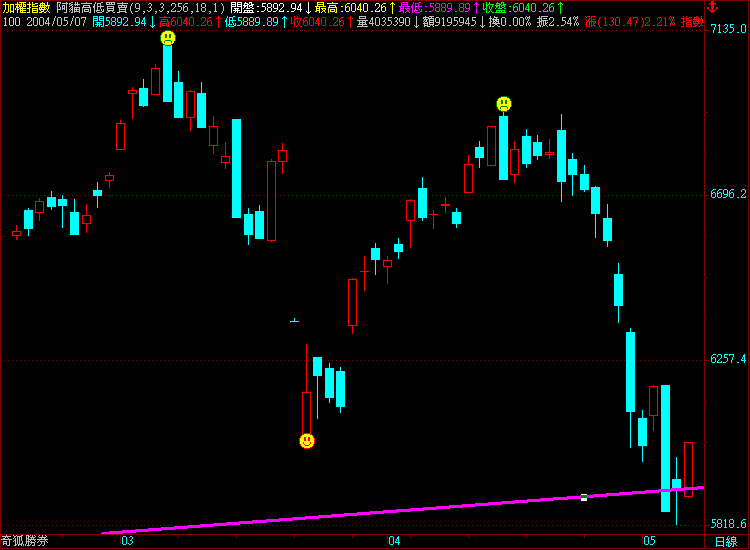750x550 pixels.
Task: Switch period using the 日線 button
Action: (x=726, y=541)
